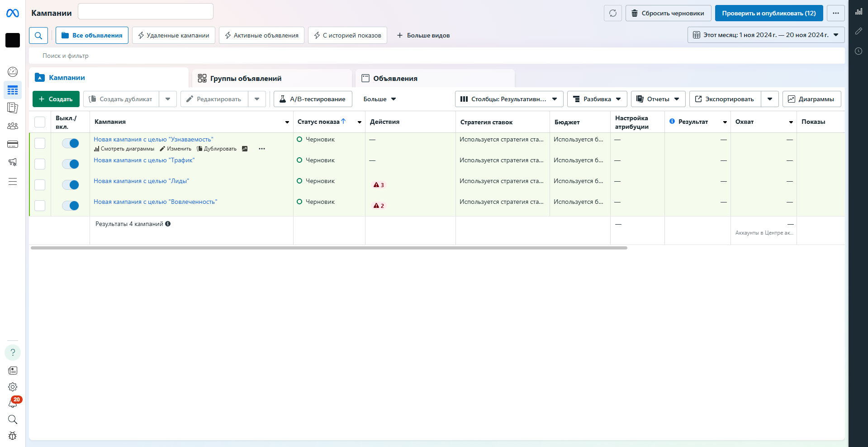The width and height of the screenshot is (868, 447).
Task: Open the three-dot more options button at top
Action: [836, 13]
